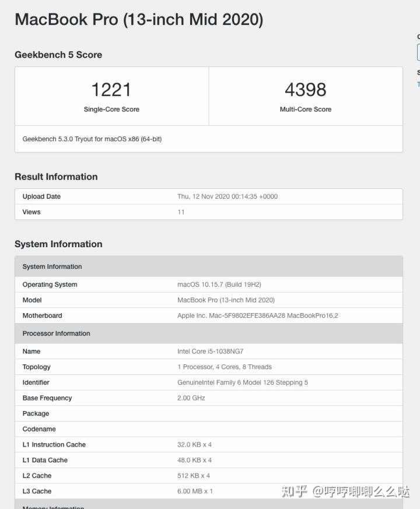The image size is (420, 509).
Task: Select the upload date Thu, 12 Nov 2020 value
Action: pyautogui.click(x=228, y=196)
